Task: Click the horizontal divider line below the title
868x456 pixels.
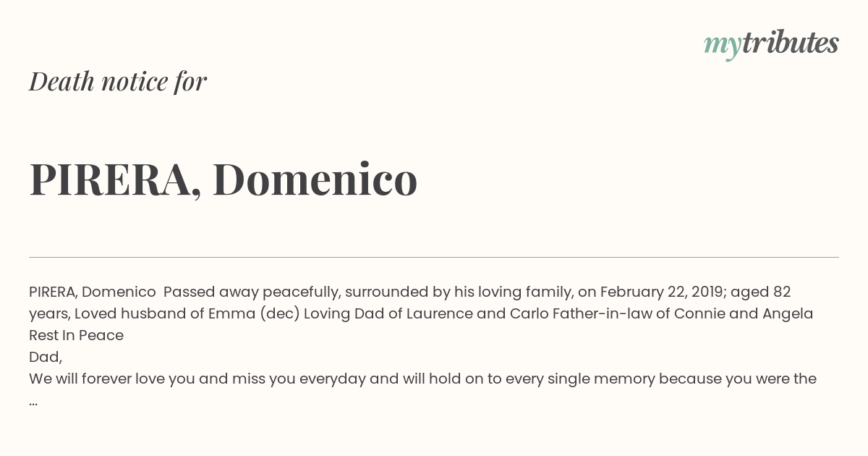Action: tap(434, 257)
